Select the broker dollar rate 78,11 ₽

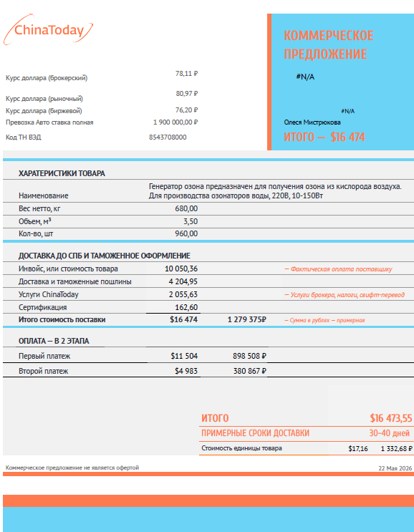pos(187,73)
